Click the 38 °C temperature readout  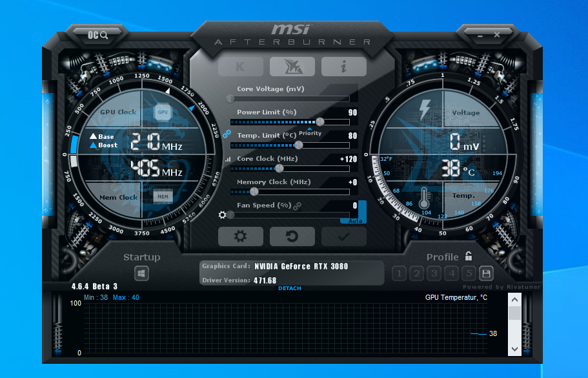(x=458, y=168)
